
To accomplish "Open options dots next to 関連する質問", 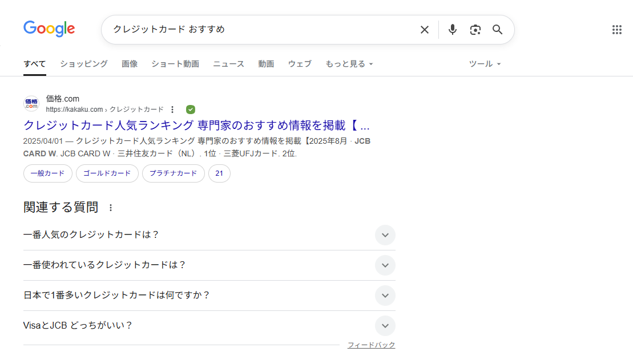I will [x=111, y=208].
